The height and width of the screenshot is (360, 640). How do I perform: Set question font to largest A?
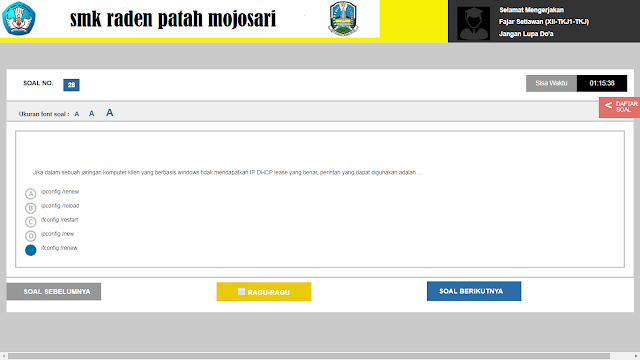pos(109,113)
